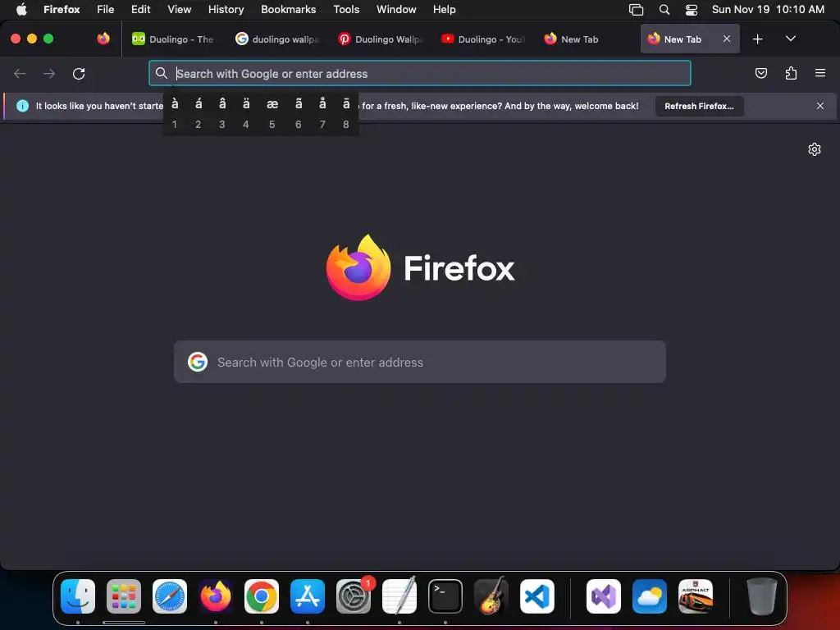This screenshot has width=840, height=630.
Task: Switch to the Duolingo Wallpaper Pinterest tab
Action: pyautogui.click(x=381, y=39)
